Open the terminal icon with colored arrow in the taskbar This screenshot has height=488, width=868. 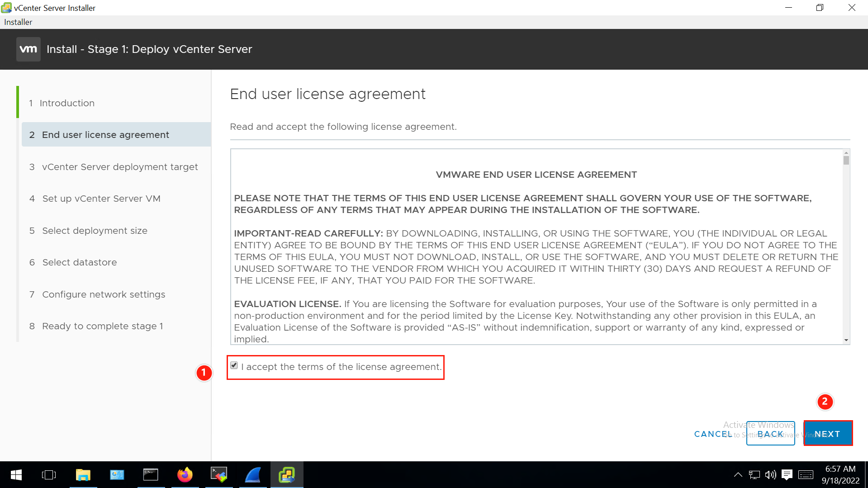219,475
